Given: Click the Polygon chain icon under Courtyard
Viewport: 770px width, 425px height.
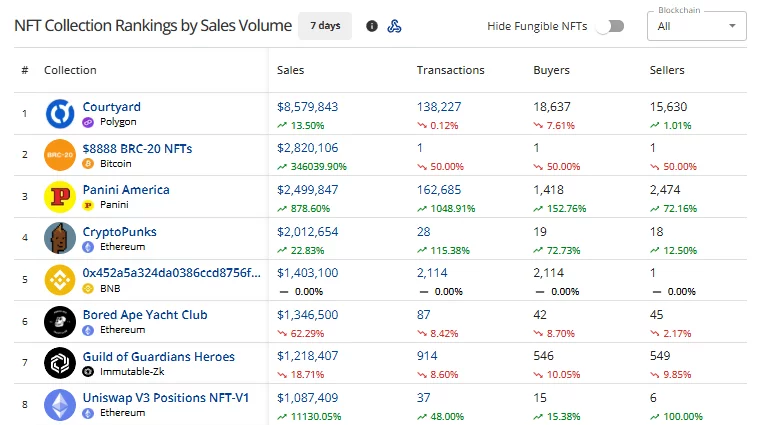Looking at the screenshot, I should point(88,122).
